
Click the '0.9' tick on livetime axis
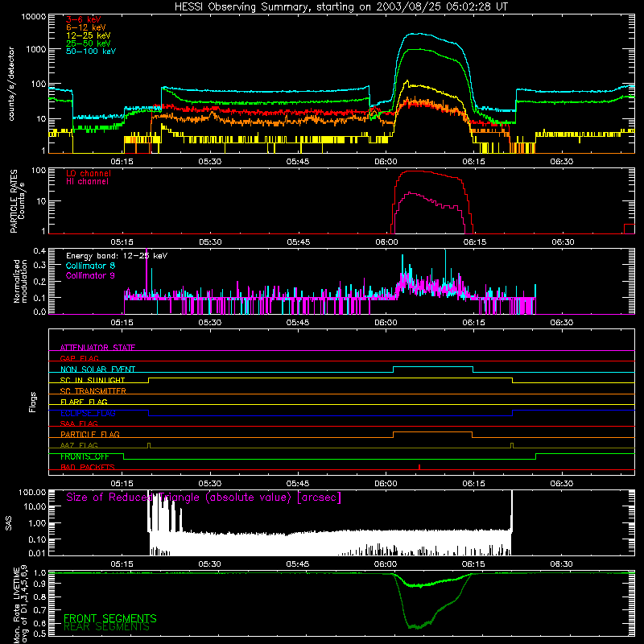click(39, 584)
